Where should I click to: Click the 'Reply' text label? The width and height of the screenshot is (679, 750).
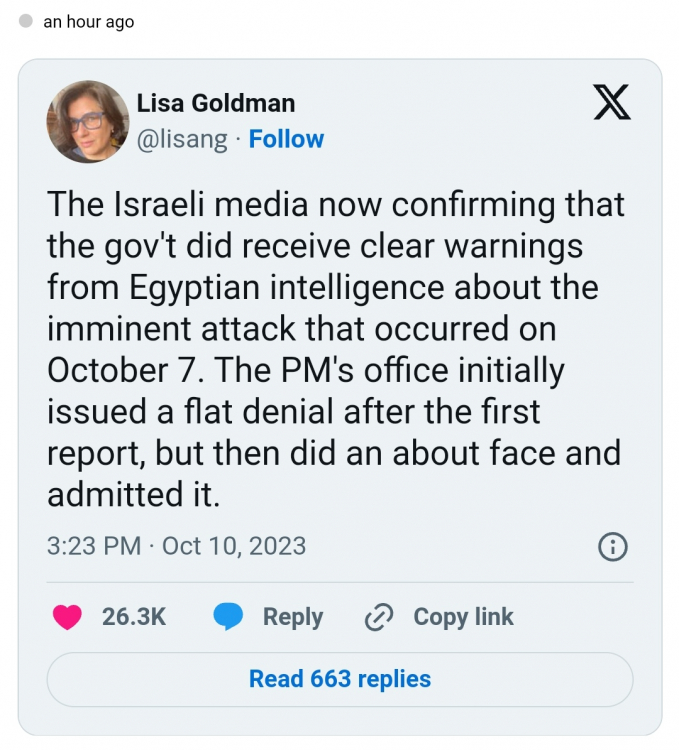click(x=292, y=618)
